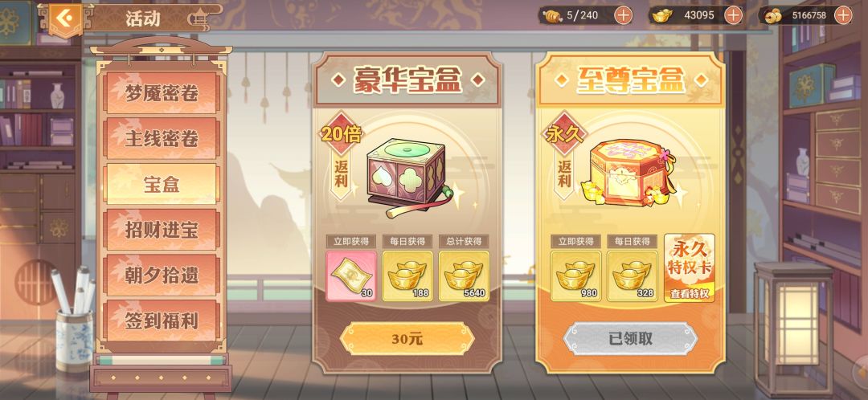View privileges via 查看特权 link
Image resolution: width=868 pixels, height=400 pixels.
click(690, 295)
